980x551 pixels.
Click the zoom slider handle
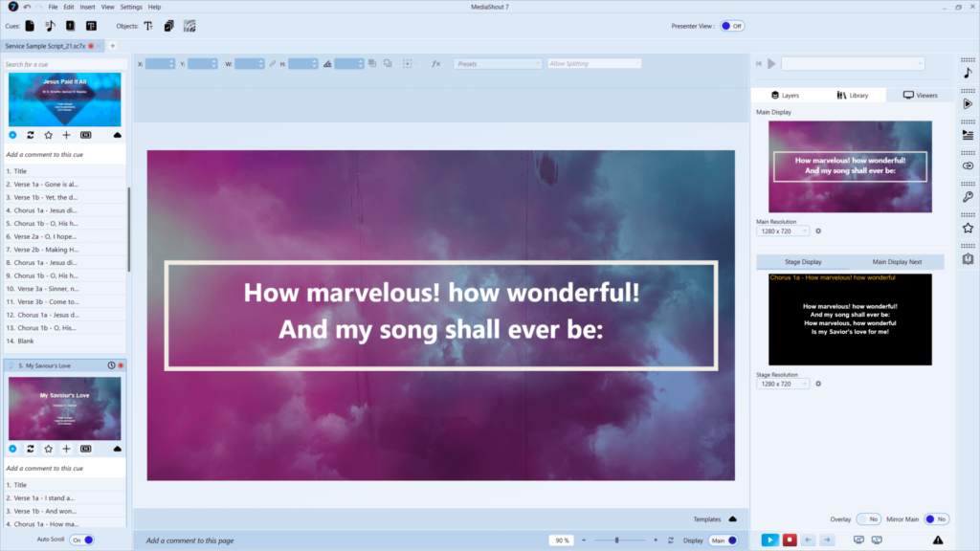tap(616, 540)
